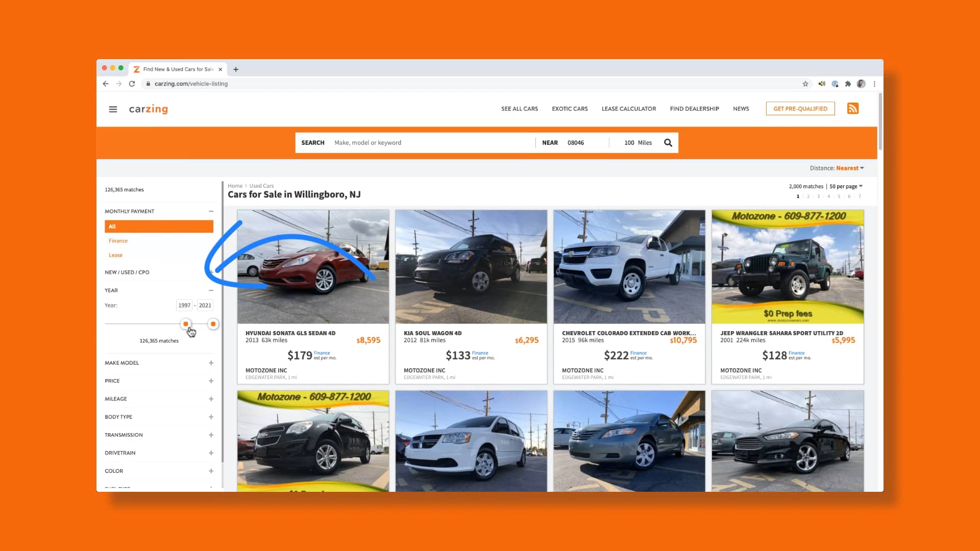This screenshot has height=551, width=980.
Task: Open the browser extensions puzzle icon
Action: [x=848, y=84]
